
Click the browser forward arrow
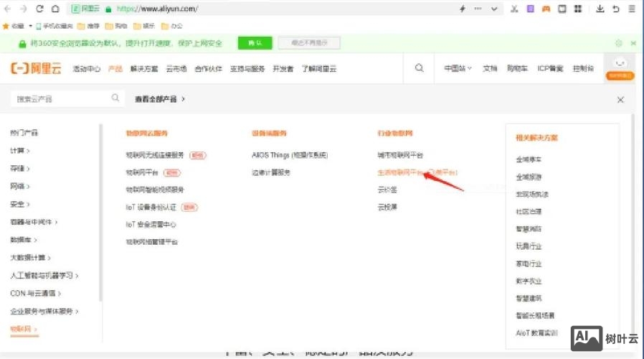pyautogui.click(x=24, y=9)
